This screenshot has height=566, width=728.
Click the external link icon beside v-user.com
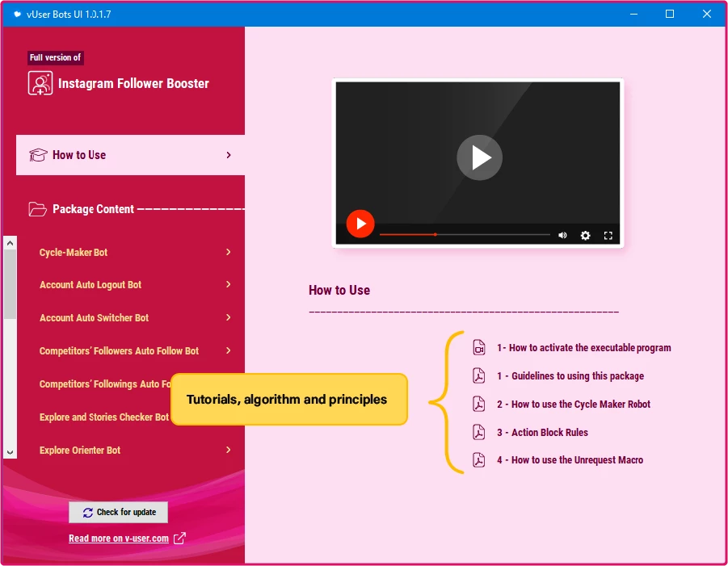179,539
